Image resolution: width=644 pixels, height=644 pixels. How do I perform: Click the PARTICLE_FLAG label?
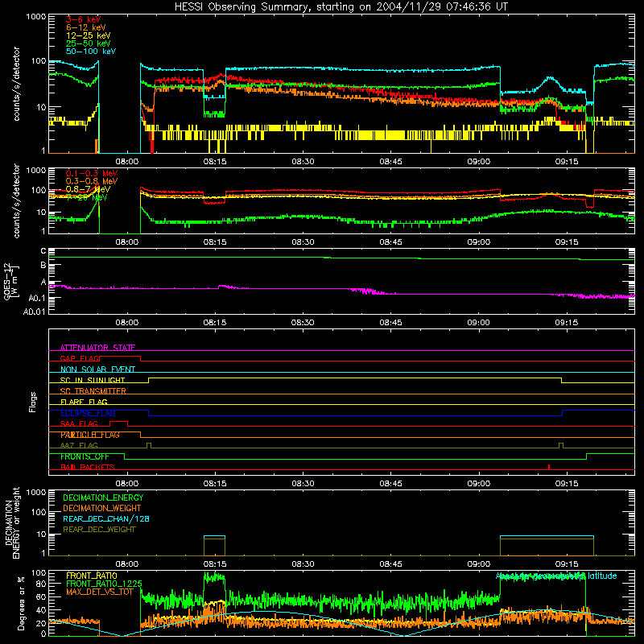click(x=90, y=435)
